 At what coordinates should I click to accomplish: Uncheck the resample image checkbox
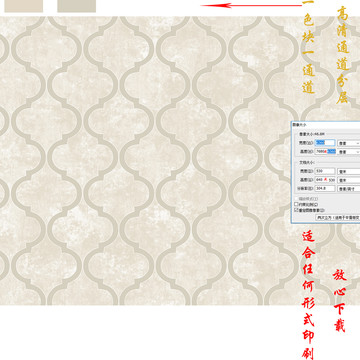296,210
